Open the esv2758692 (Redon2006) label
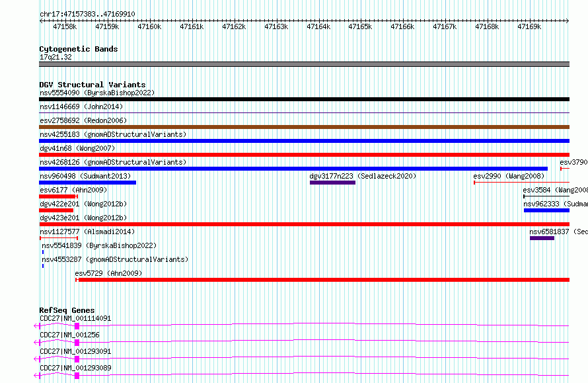 (83, 120)
